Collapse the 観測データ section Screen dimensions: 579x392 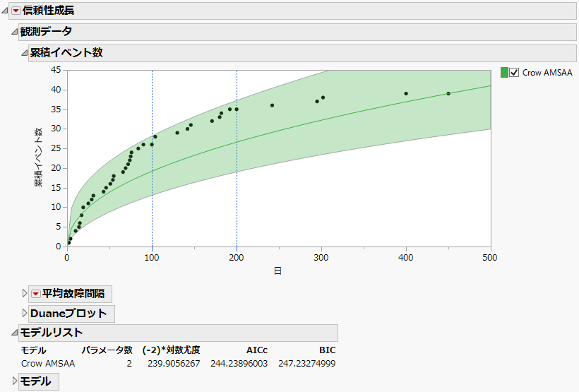pyautogui.click(x=14, y=32)
